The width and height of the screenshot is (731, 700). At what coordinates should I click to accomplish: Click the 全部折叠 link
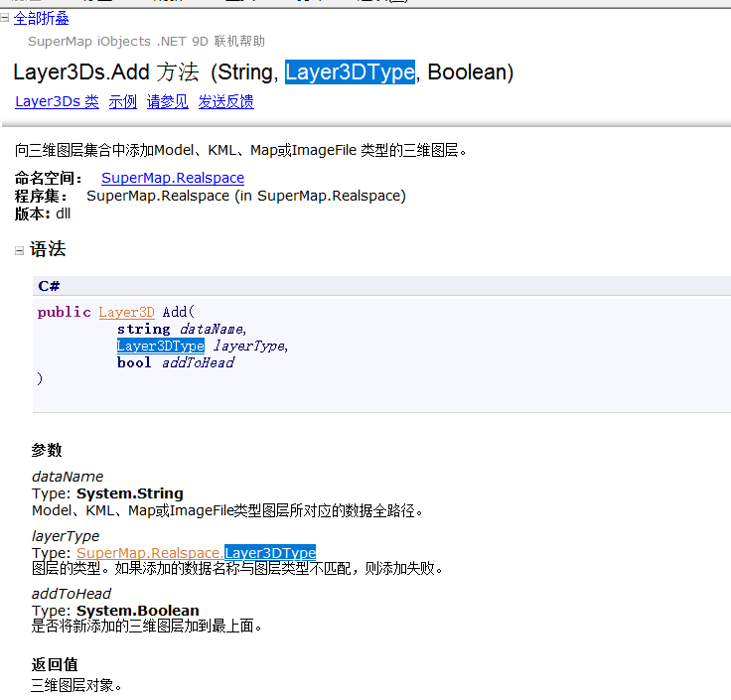coord(41,18)
